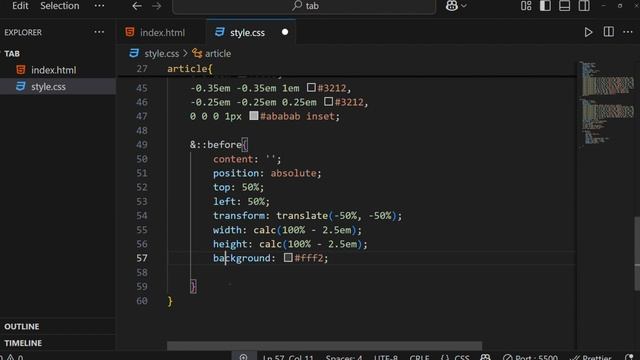The image size is (640, 360).
Task: Open the notifications bell icon
Action: [629, 357]
